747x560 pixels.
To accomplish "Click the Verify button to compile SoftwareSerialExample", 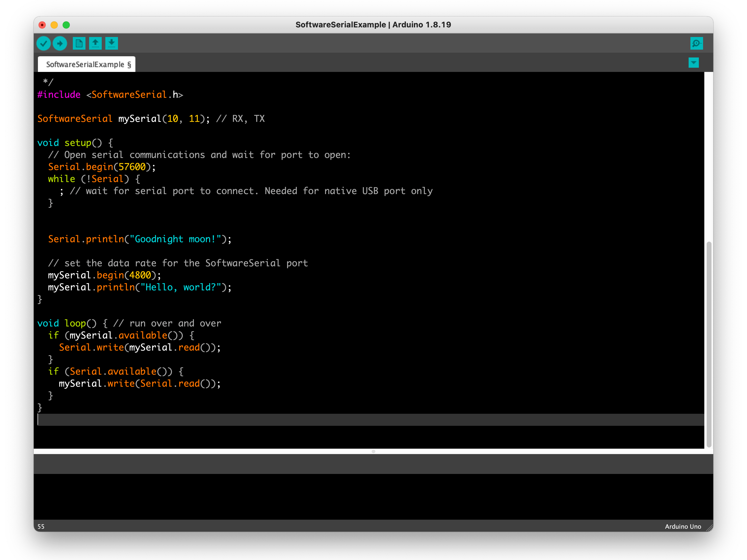I will [43, 43].
